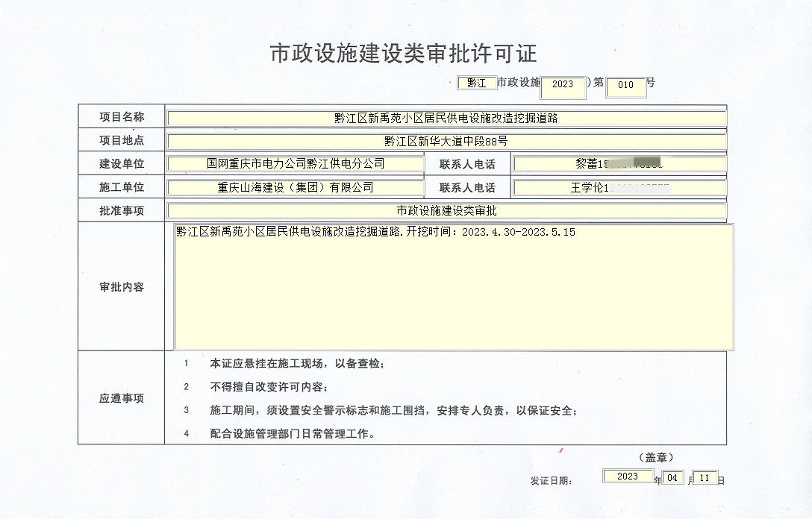This screenshot has height=519, width=812.
Task: Click the 联系人电话 label in the 建设单位 row
Action: pyautogui.click(x=468, y=165)
